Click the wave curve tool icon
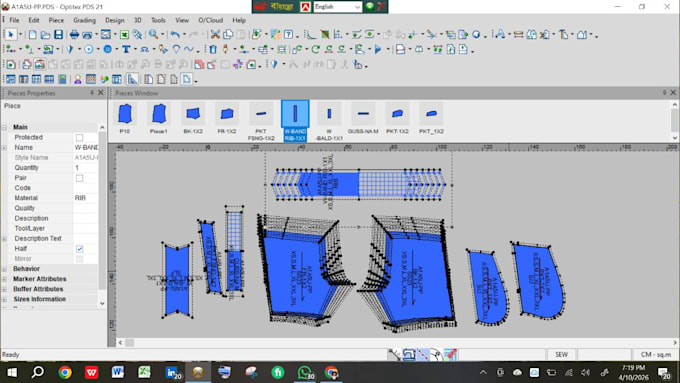The width and height of the screenshot is (680, 383). click(189, 49)
